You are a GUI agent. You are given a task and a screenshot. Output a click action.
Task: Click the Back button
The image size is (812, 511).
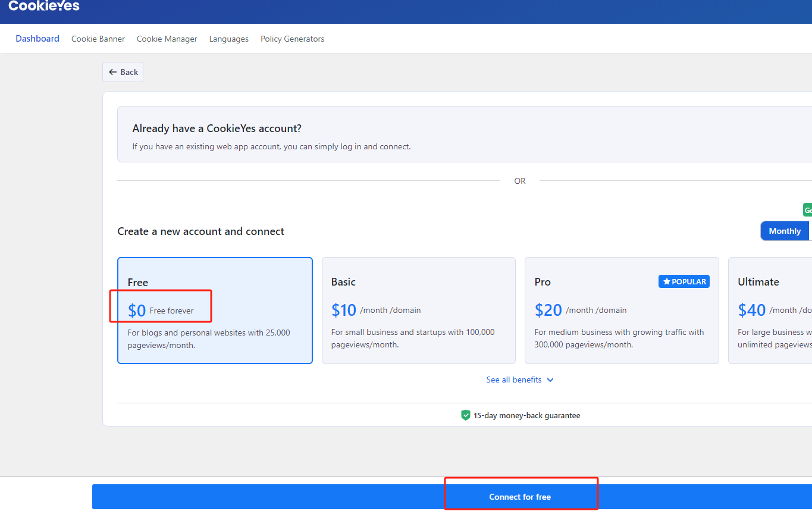coord(123,72)
